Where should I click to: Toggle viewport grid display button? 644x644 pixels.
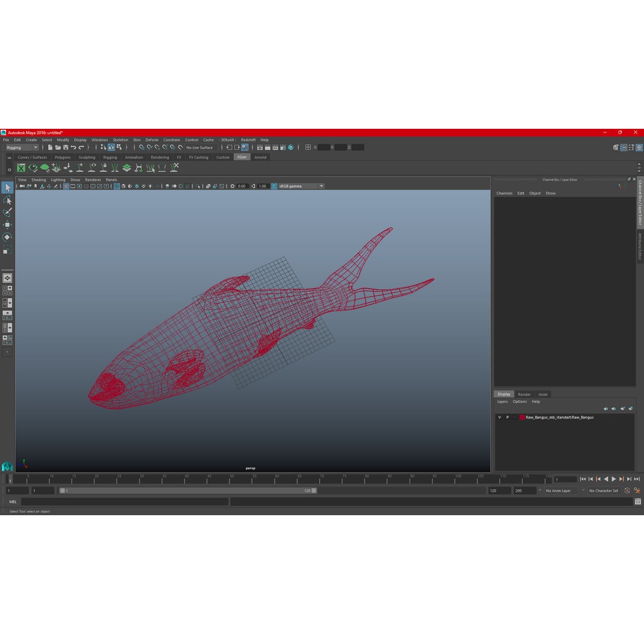tap(66, 187)
